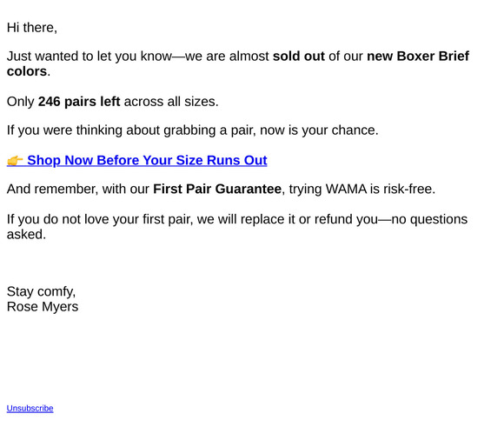Click the pointing hand emoji icon
The image size is (504, 427).
(15, 160)
